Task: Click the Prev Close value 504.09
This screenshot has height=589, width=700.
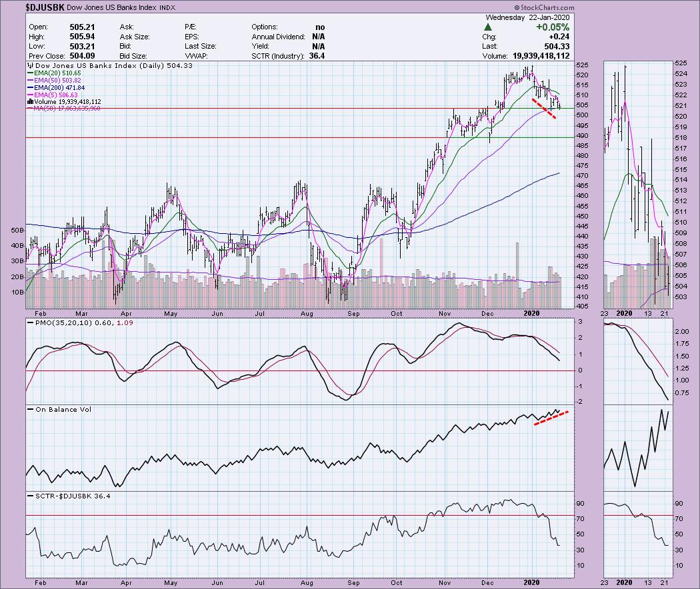Action: point(82,56)
